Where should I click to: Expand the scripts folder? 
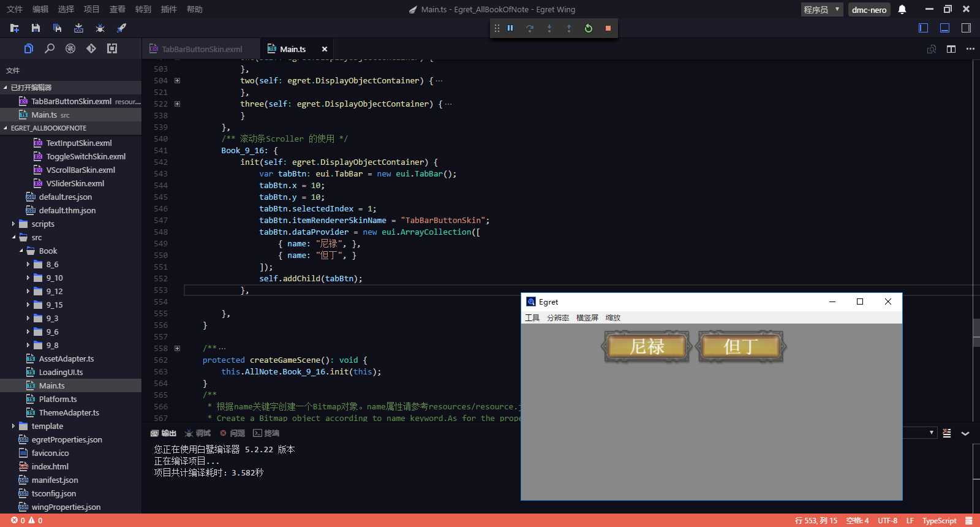pyautogui.click(x=13, y=224)
